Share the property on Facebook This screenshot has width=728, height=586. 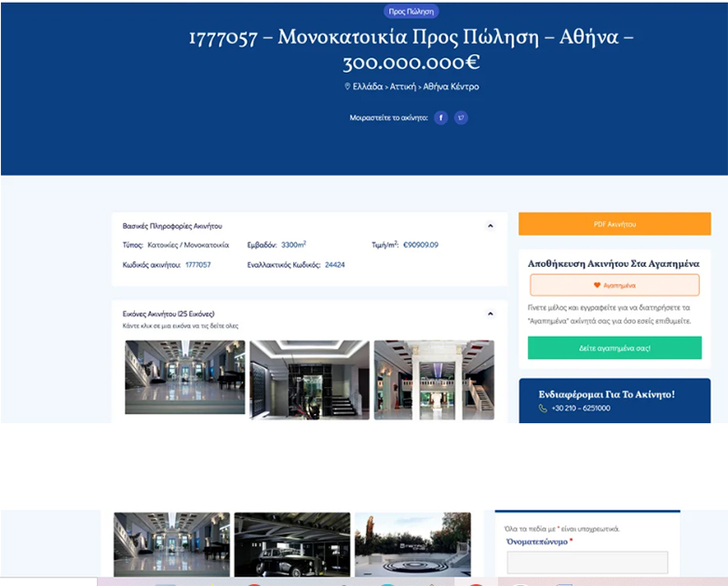(x=441, y=118)
